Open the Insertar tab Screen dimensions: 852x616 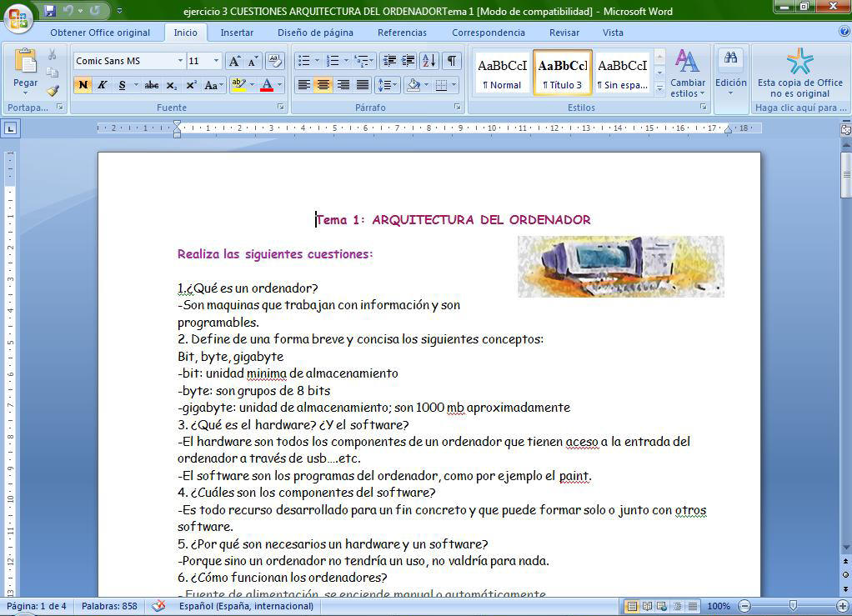(x=237, y=33)
